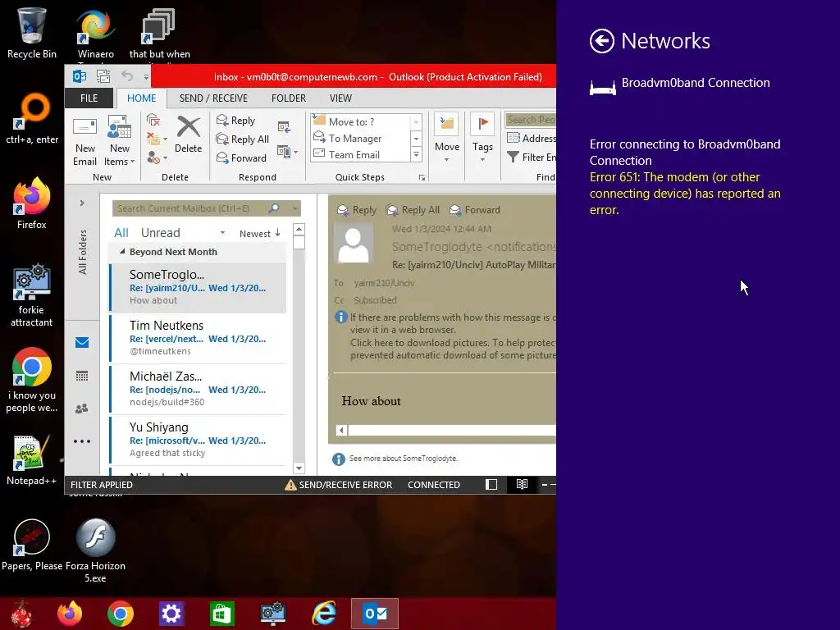This screenshot has width=840, height=630.
Task: Click the SEND/RECEIVE ERROR status
Action: click(x=339, y=485)
